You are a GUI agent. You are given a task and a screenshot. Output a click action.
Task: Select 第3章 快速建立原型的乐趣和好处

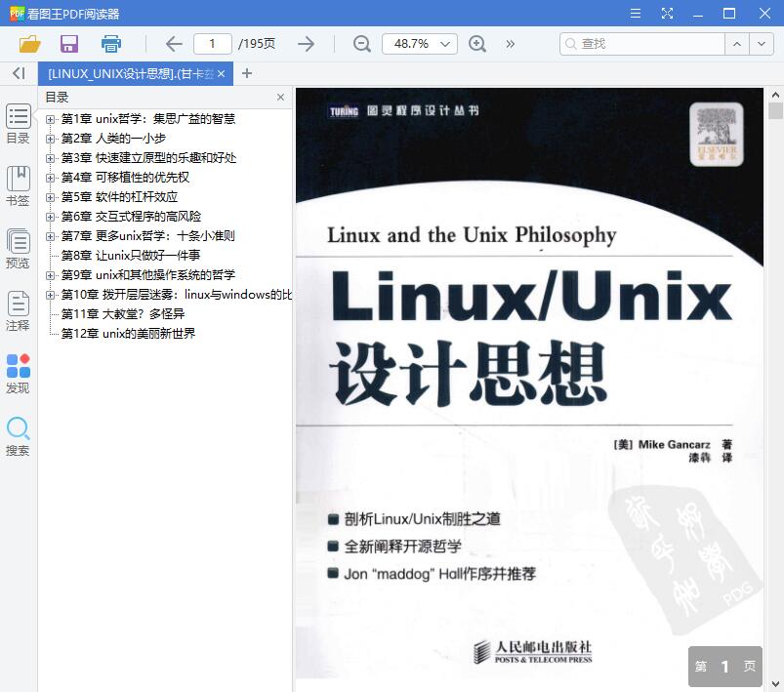148,158
